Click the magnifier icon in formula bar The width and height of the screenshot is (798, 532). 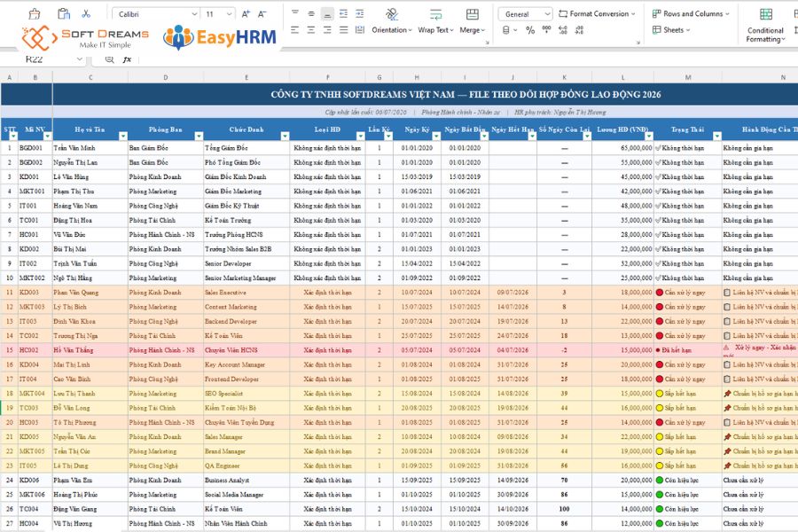tap(109, 59)
